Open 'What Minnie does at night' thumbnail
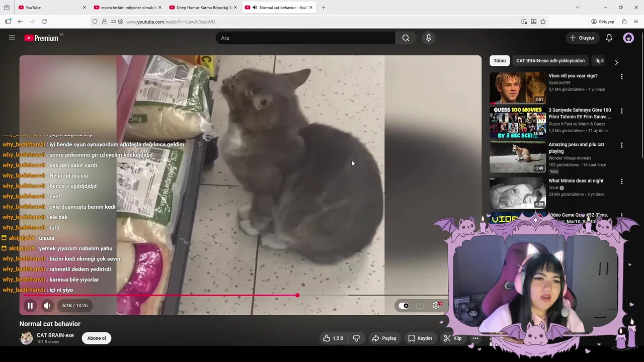 click(518, 193)
